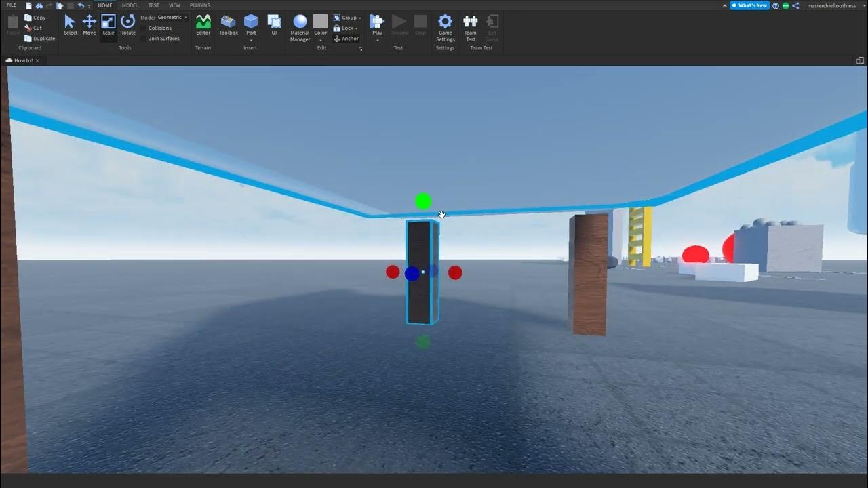This screenshot has width=868, height=488.
Task: Open the help question mark icon
Action: tap(776, 5)
